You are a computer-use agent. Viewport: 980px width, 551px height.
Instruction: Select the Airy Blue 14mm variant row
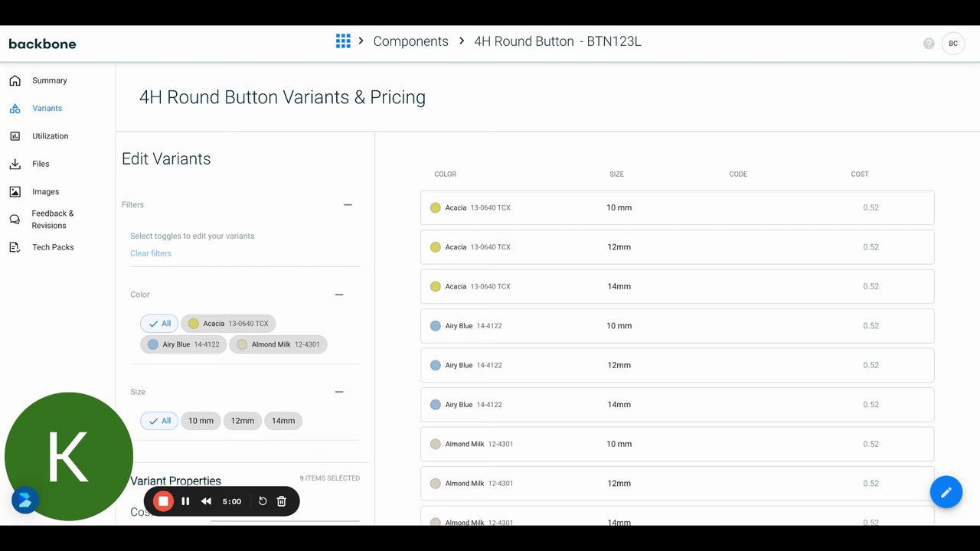[x=677, y=405]
